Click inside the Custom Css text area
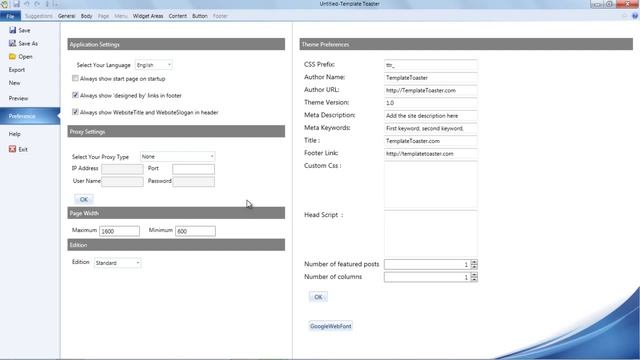Image resolution: width=640 pixels, height=360 pixels. 431,185
